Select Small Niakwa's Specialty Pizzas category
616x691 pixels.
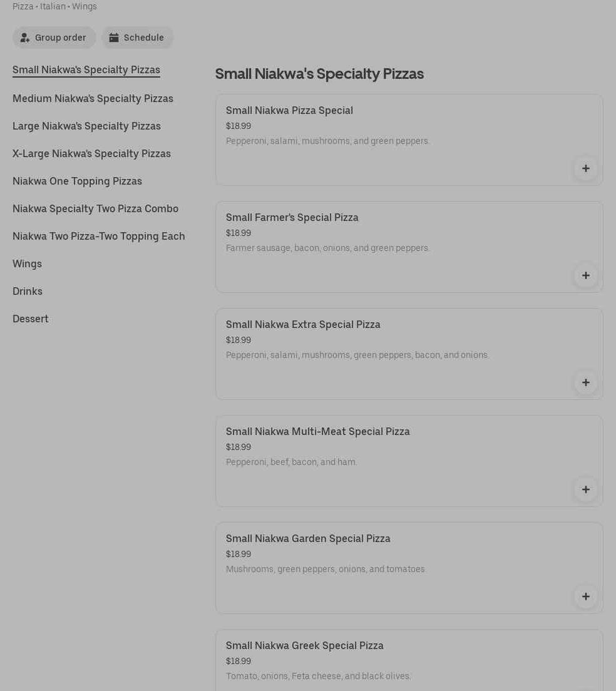point(86,69)
